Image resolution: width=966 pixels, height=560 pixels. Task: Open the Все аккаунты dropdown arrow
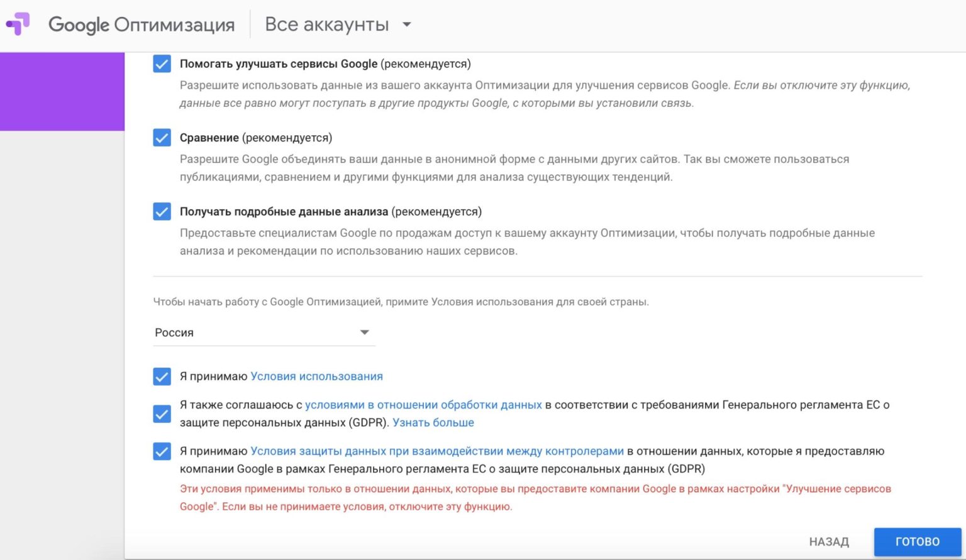tap(407, 25)
